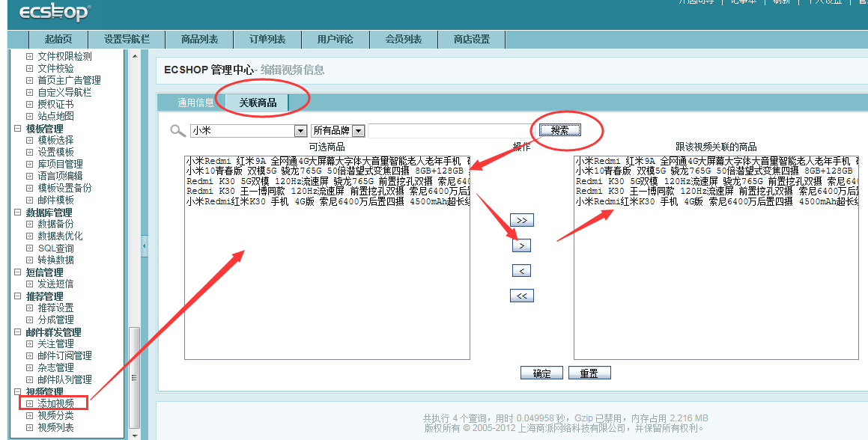Click the magnifying glass search icon
The width and height of the screenshot is (868, 440).
(177, 131)
